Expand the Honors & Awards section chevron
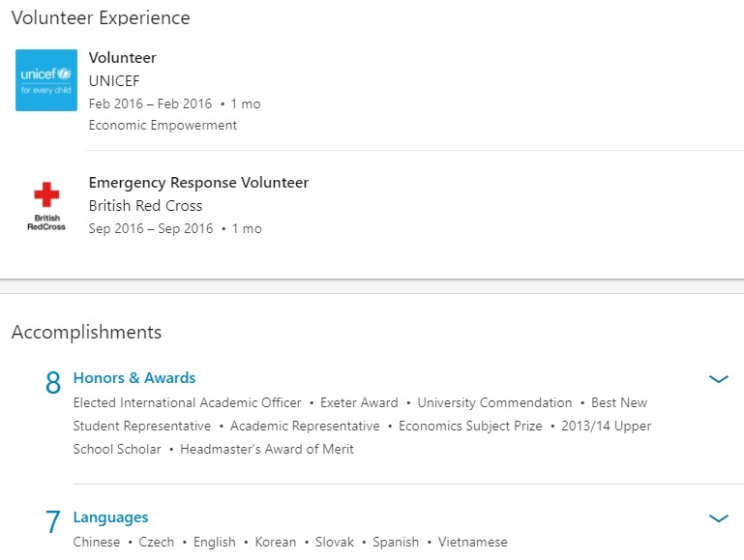Screen dimensions: 744x560 (718, 379)
